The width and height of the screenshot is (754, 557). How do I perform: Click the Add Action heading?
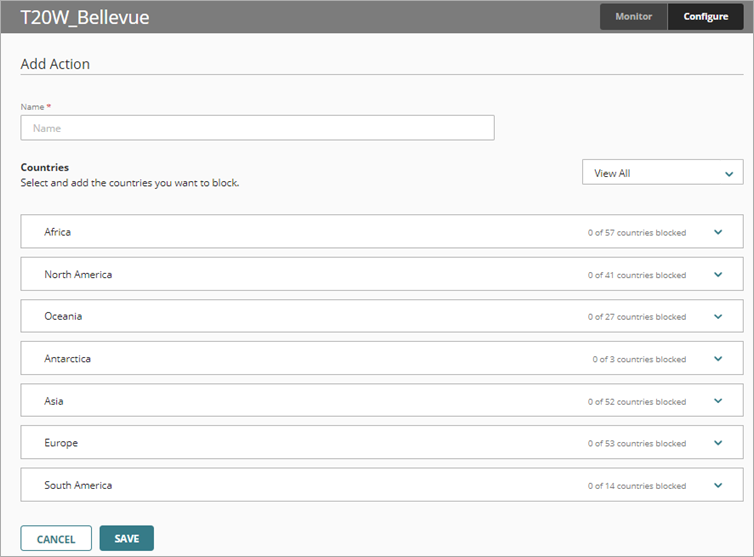tap(55, 64)
